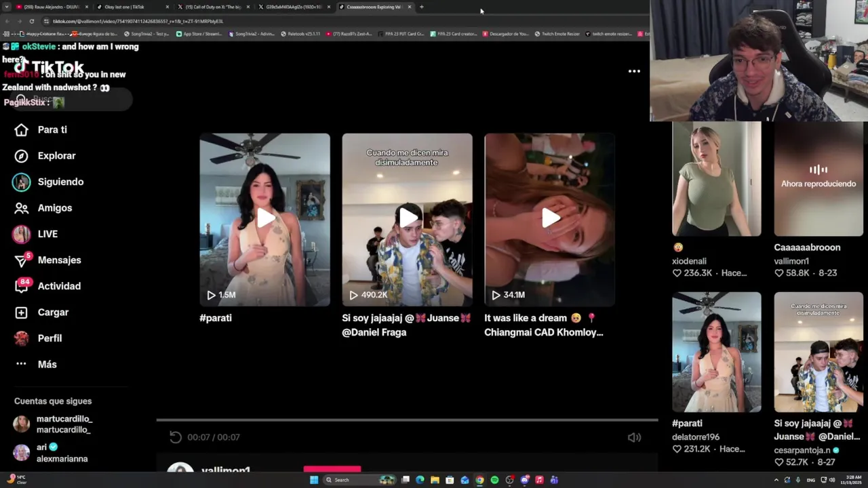Open the Descargador de You... bookmark
Screen dimensions: 868x488
(506, 34)
